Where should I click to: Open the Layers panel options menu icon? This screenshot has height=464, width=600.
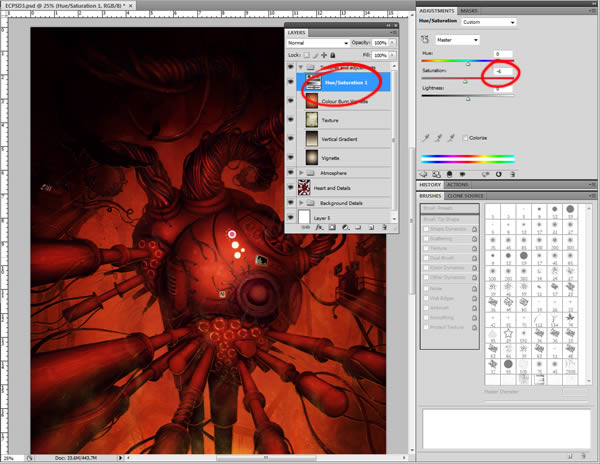tap(393, 33)
